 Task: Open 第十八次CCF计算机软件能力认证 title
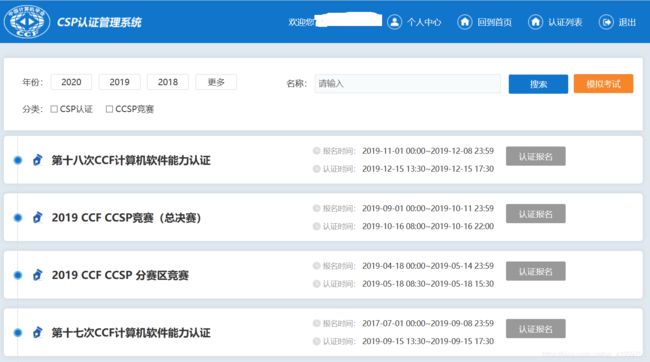click(x=131, y=160)
